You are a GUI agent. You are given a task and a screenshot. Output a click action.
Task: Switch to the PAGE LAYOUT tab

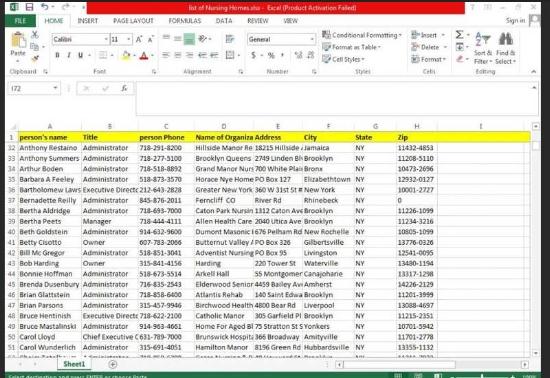(133, 21)
